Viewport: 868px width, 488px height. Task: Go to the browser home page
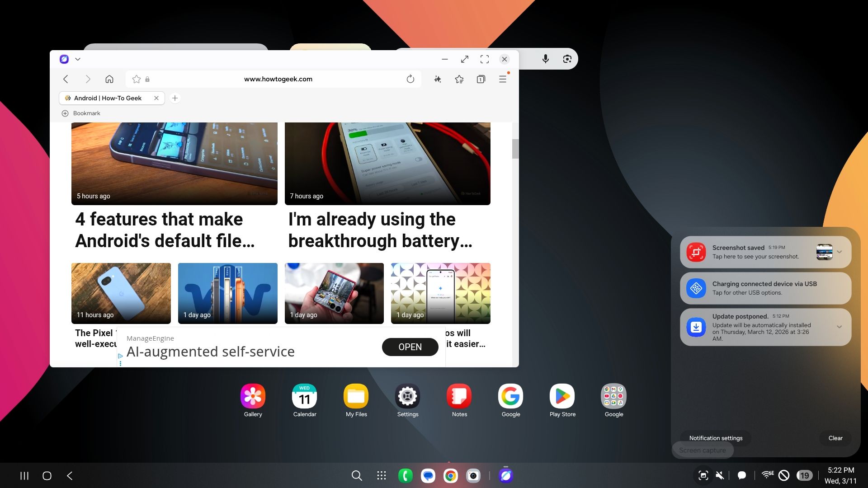click(109, 79)
